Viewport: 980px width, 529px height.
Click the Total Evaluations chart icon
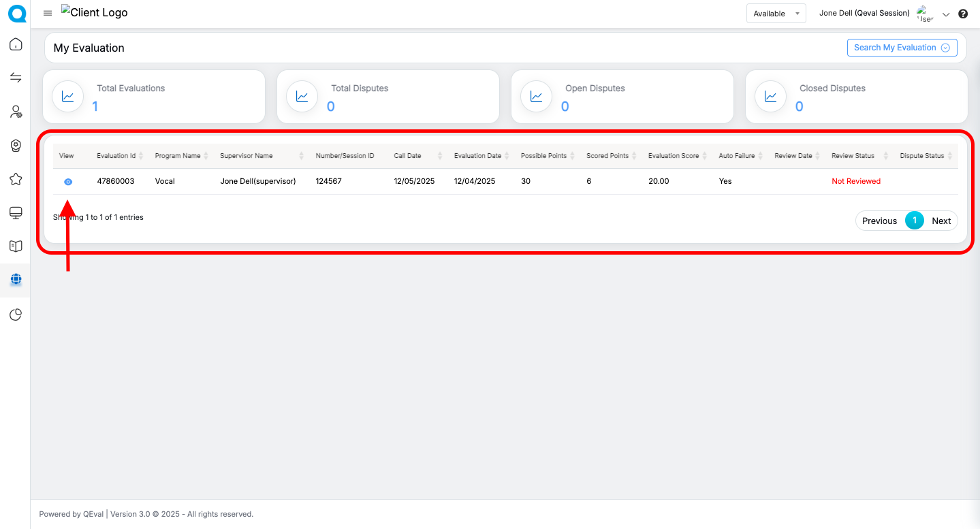(68, 97)
